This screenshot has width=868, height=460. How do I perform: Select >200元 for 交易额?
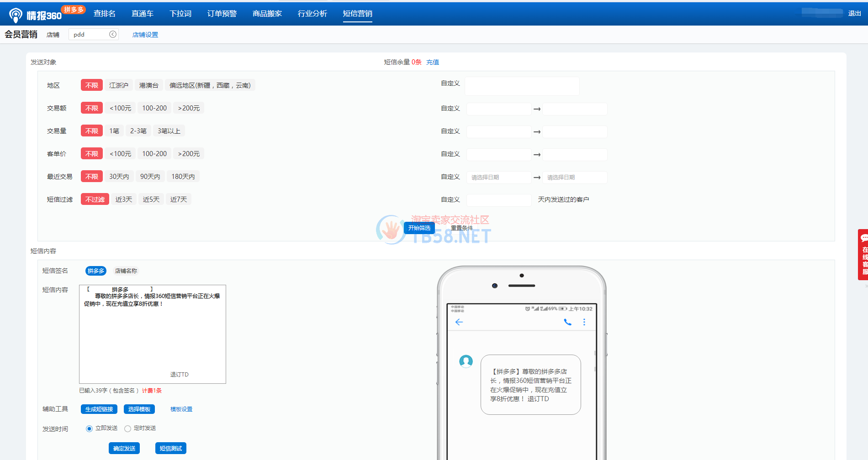(189, 108)
